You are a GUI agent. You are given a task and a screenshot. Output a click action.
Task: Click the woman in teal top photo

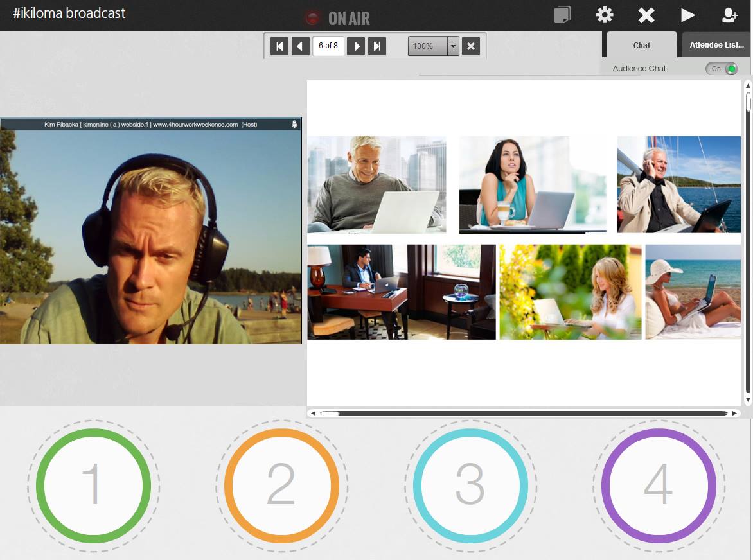point(533,185)
